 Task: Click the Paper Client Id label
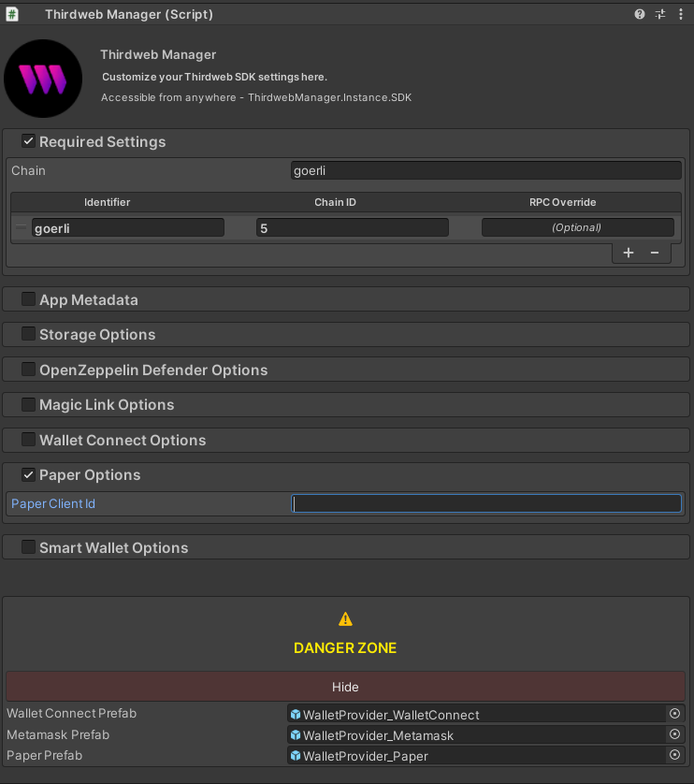53,503
